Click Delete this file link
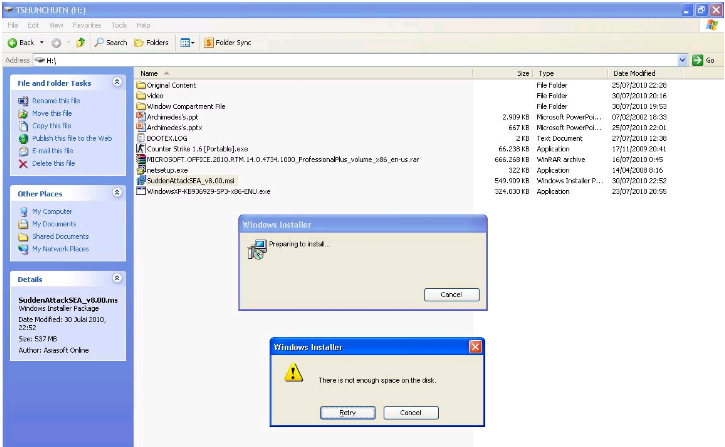725x447 pixels. [x=53, y=163]
